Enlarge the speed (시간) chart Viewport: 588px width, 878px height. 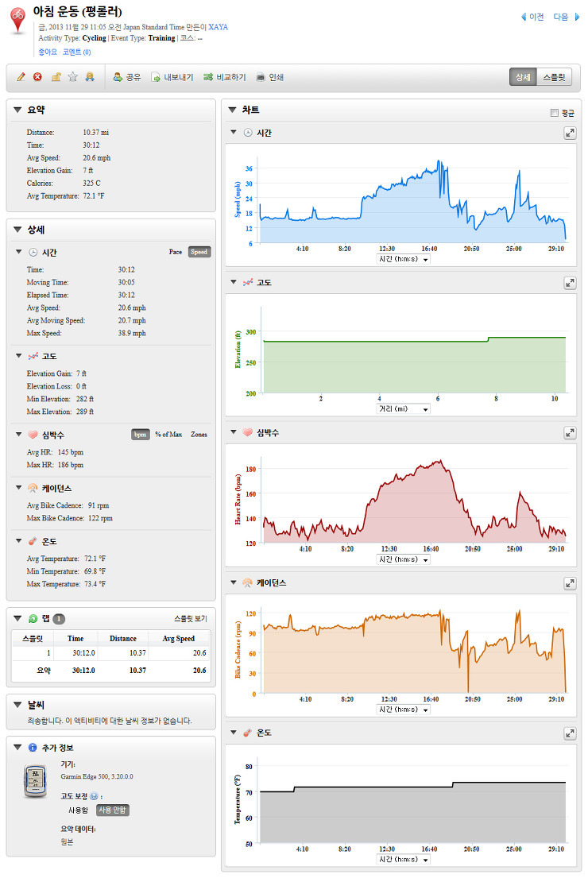(570, 133)
